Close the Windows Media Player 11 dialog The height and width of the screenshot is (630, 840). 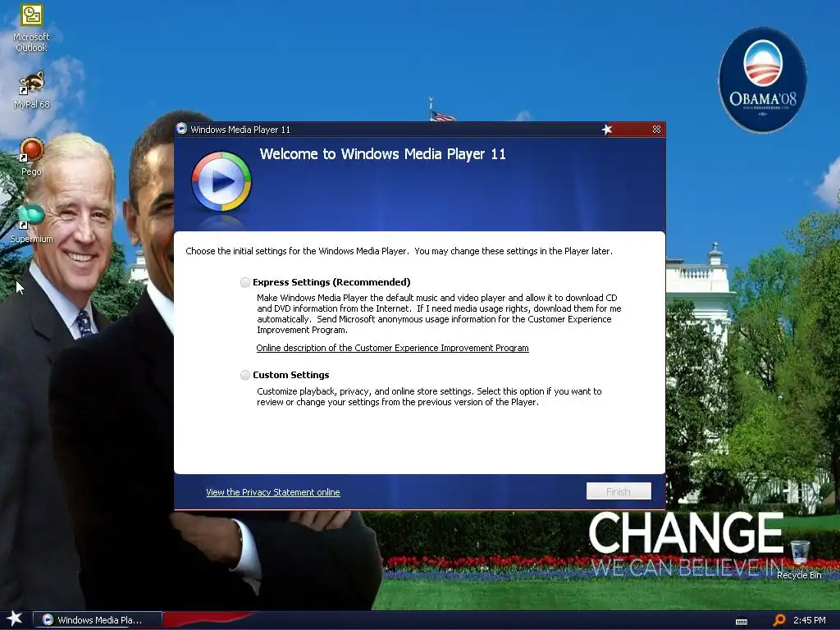(x=656, y=129)
